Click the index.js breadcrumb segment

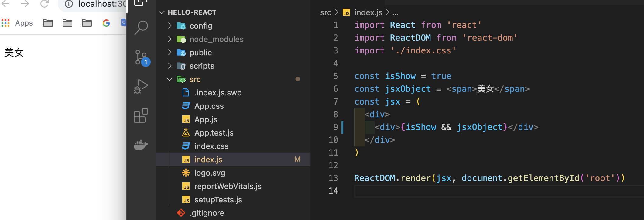tap(368, 12)
